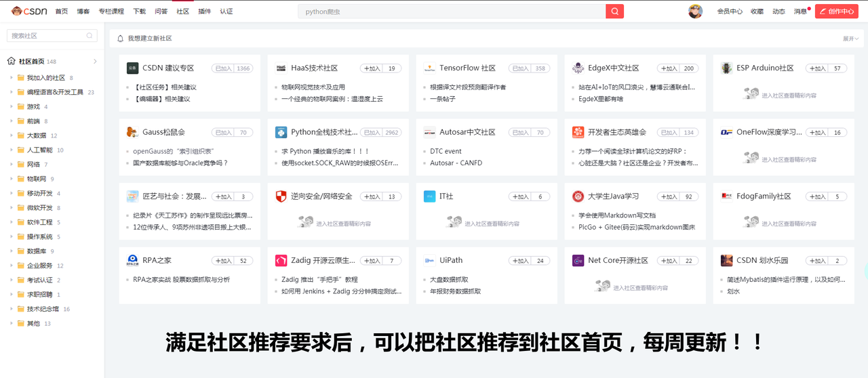
Task: Open the 专栏课程 menu item
Action: point(111,12)
